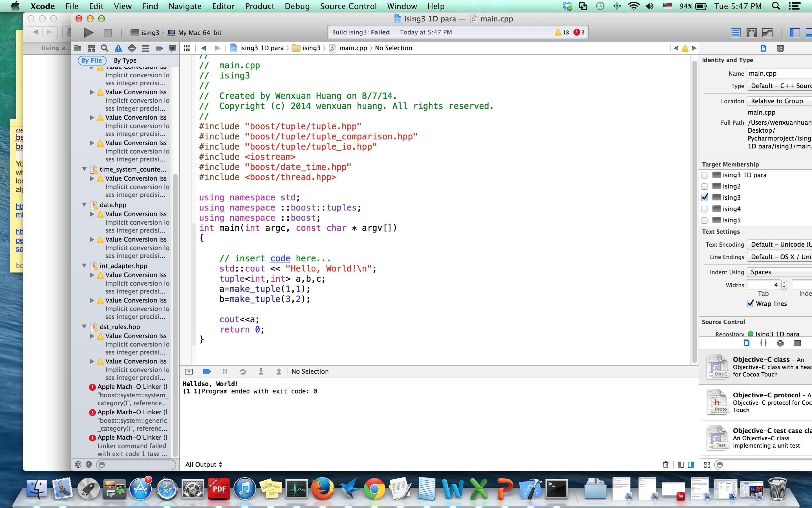Collapse the dst_rules.hpp issue group
This screenshot has height=508, width=812.
(x=85, y=327)
